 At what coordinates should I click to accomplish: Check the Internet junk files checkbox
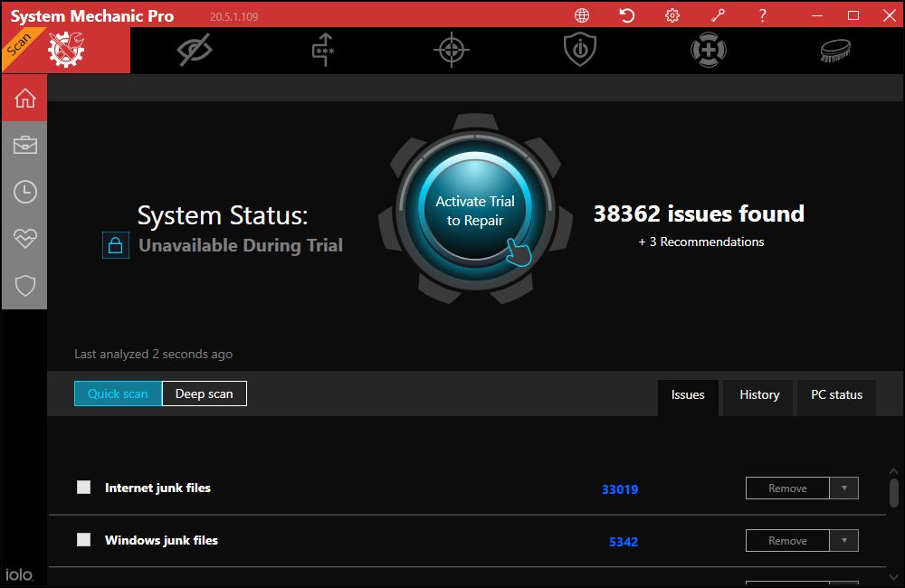tap(83, 488)
